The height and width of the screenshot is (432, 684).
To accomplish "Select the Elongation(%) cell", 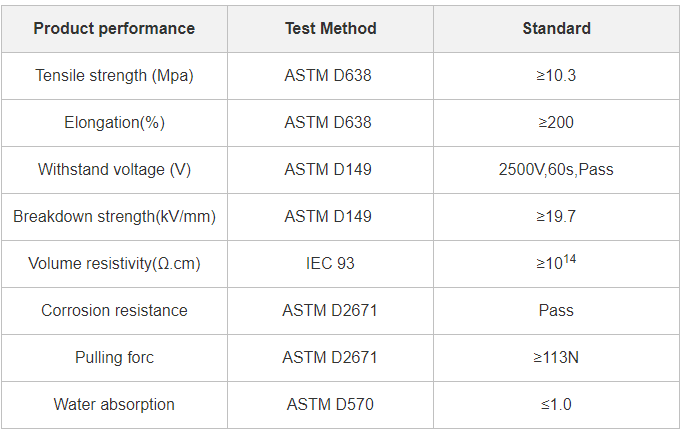I will (114, 123).
